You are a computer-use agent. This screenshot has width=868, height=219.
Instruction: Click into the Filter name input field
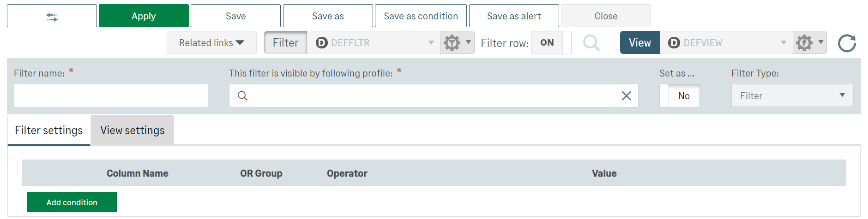pos(111,95)
